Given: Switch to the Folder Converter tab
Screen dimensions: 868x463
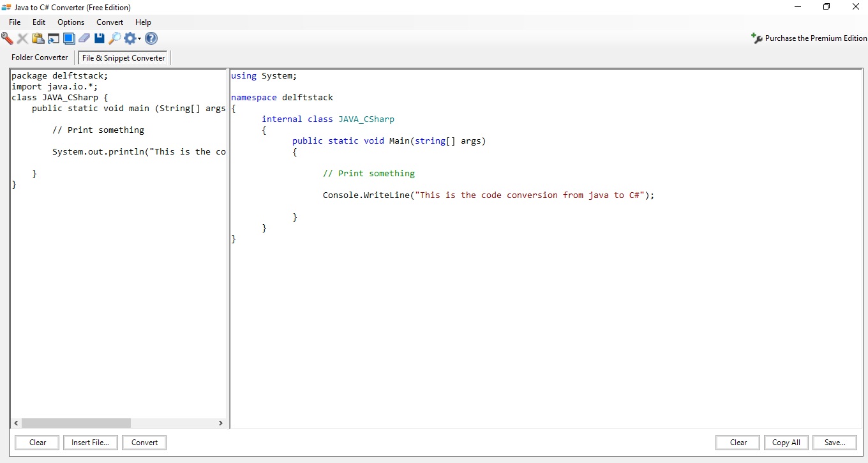Looking at the screenshot, I should (x=40, y=57).
